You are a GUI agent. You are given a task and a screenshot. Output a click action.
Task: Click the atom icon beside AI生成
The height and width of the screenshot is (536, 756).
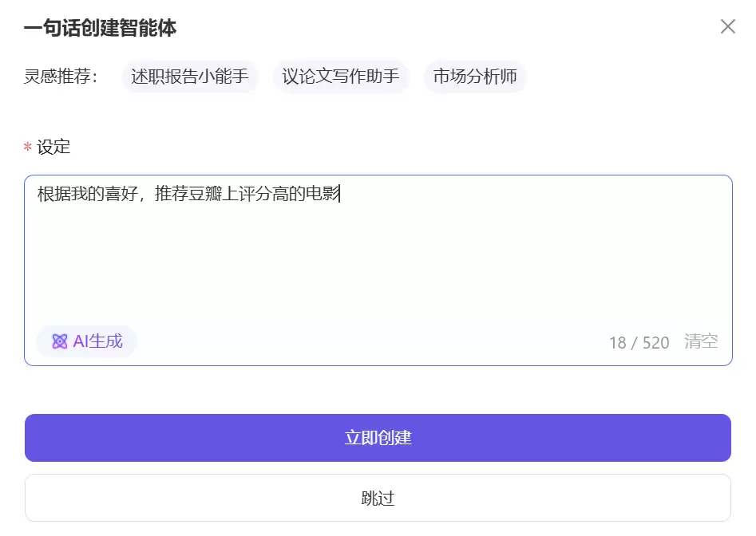(x=60, y=341)
